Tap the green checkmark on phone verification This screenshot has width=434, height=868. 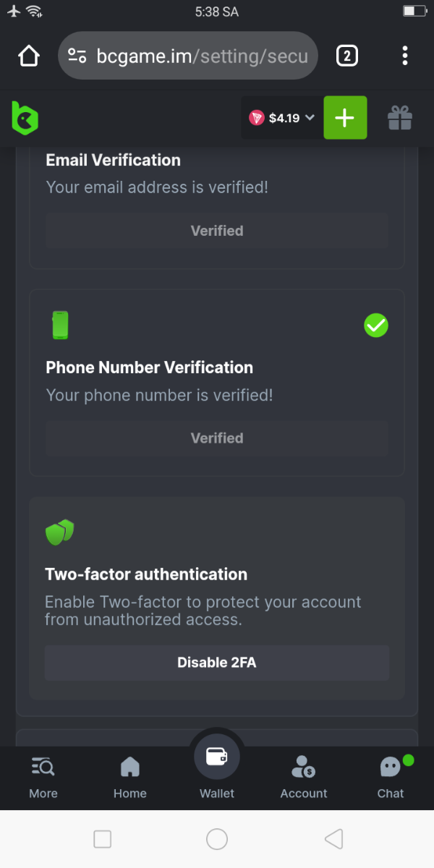click(x=376, y=325)
